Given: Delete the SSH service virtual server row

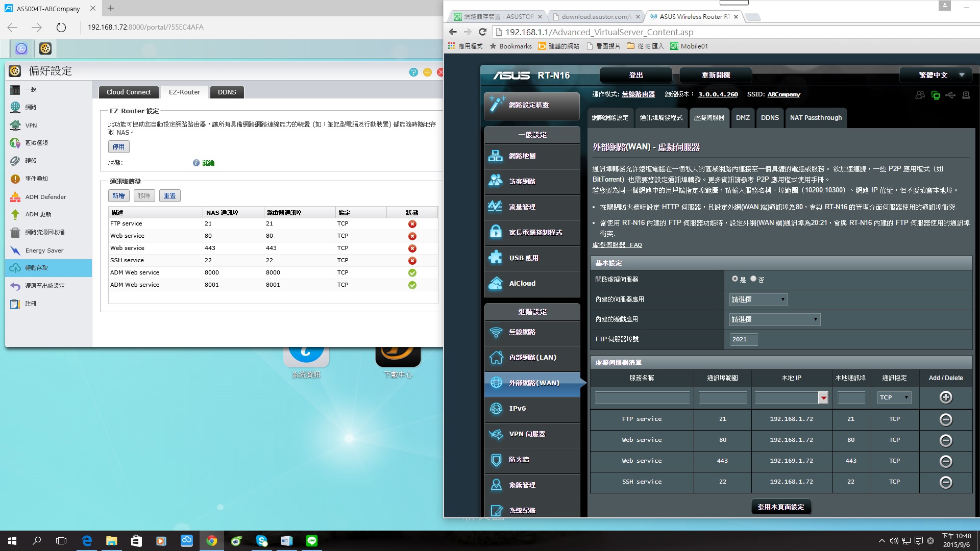Looking at the screenshot, I should pos(945,482).
